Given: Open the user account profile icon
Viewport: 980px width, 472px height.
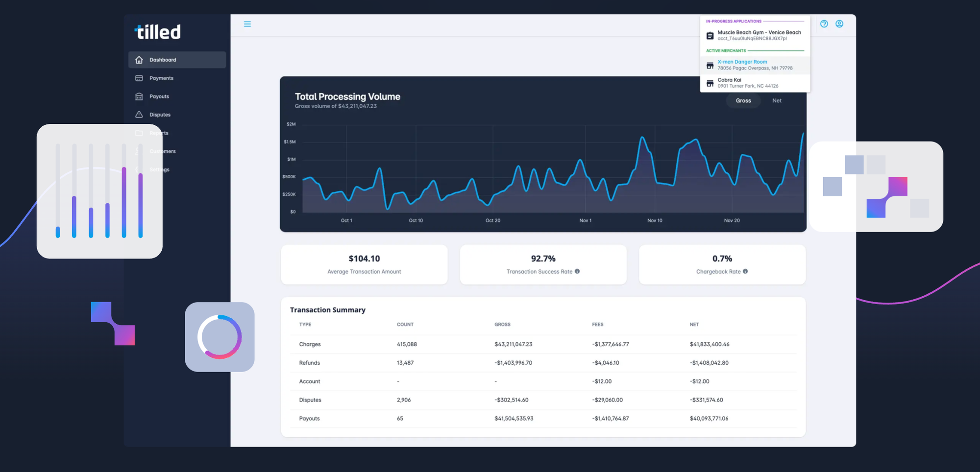Looking at the screenshot, I should [839, 24].
